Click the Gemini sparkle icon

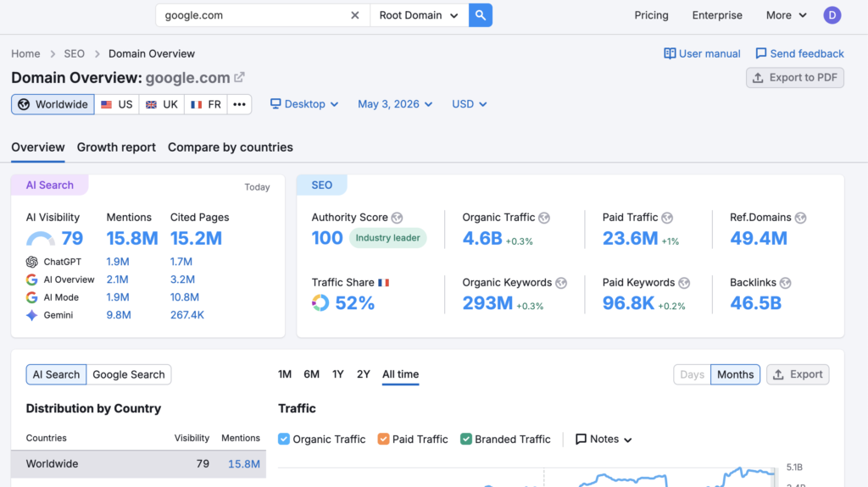point(32,315)
